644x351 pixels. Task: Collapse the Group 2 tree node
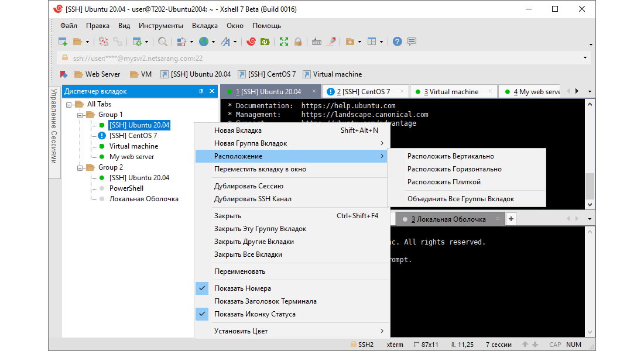pos(80,168)
